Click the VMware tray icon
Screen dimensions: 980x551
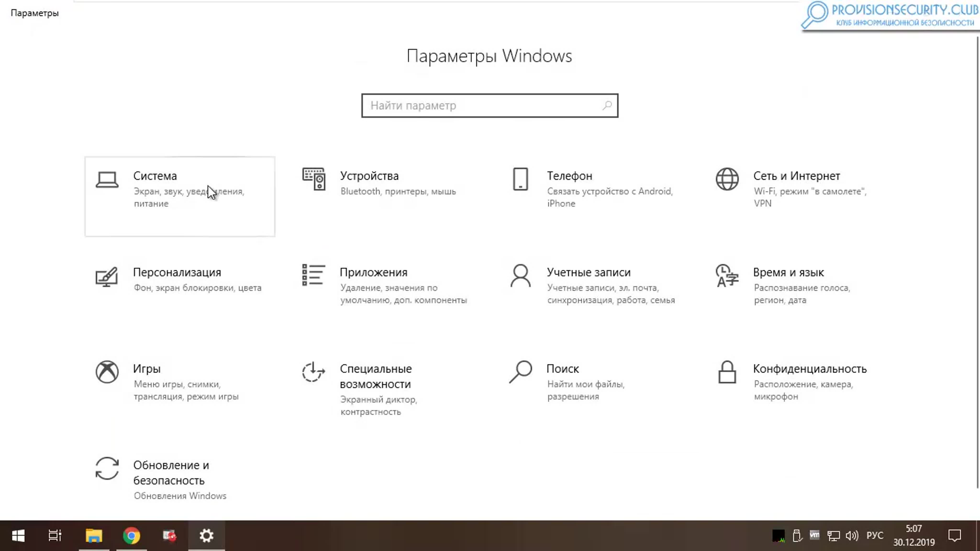814,535
